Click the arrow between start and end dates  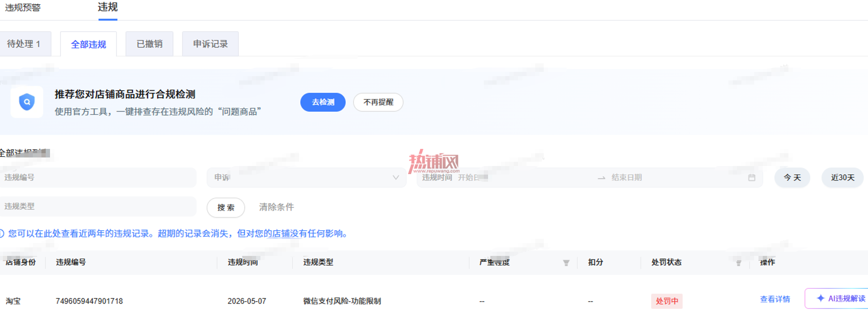click(601, 177)
